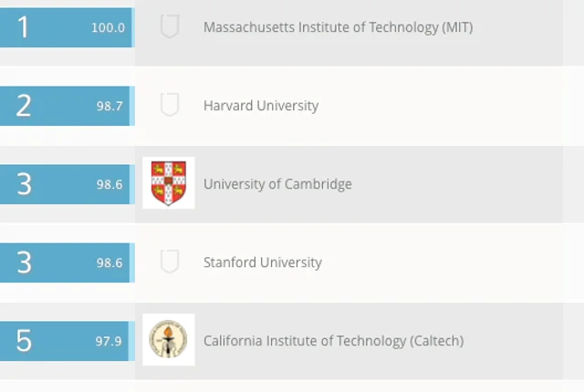
Task: Click the rank 2 number badge
Action: (x=24, y=106)
